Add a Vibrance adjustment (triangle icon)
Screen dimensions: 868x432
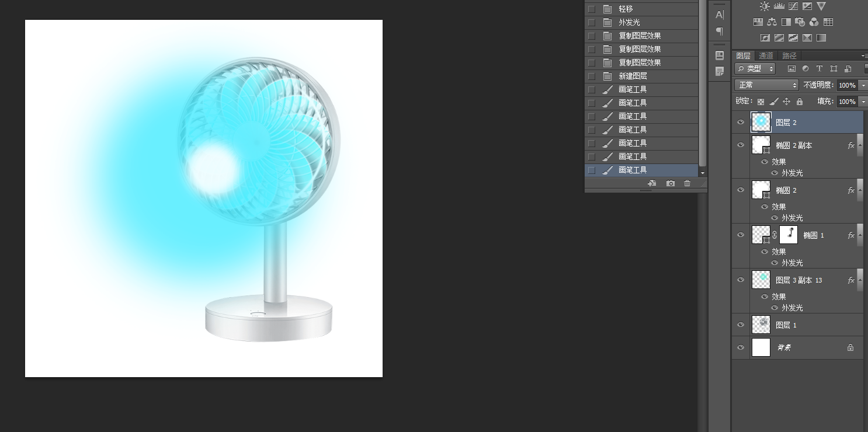pyautogui.click(x=821, y=6)
